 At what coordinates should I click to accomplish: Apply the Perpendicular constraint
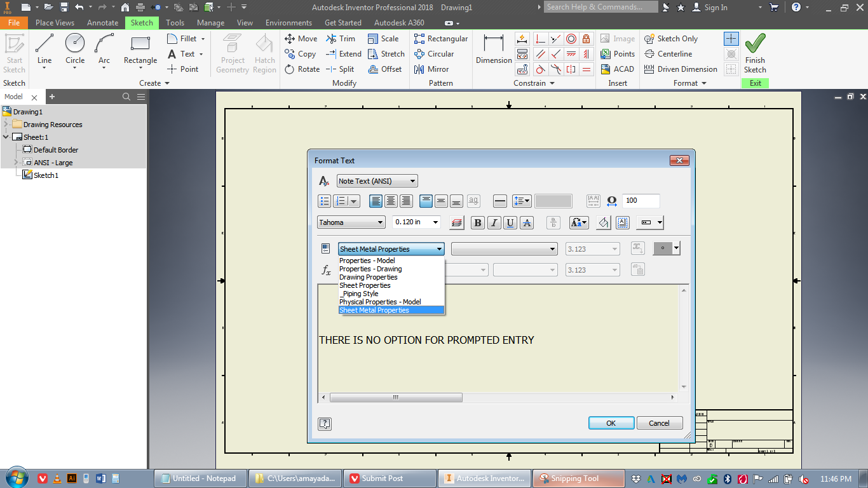point(540,39)
